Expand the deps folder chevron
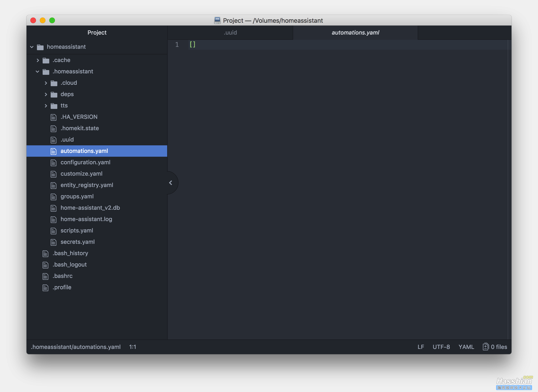The image size is (538, 392). 46,94
